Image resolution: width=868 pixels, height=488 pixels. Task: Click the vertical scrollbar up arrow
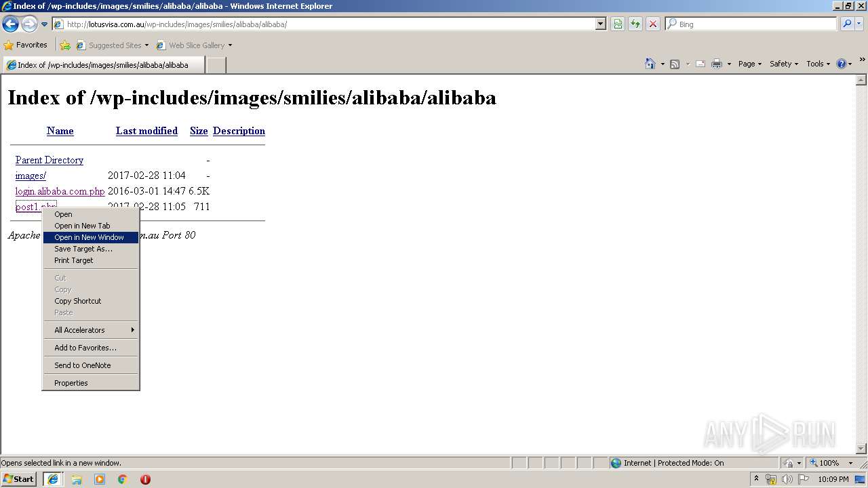pyautogui.click(x=862, y=80)
